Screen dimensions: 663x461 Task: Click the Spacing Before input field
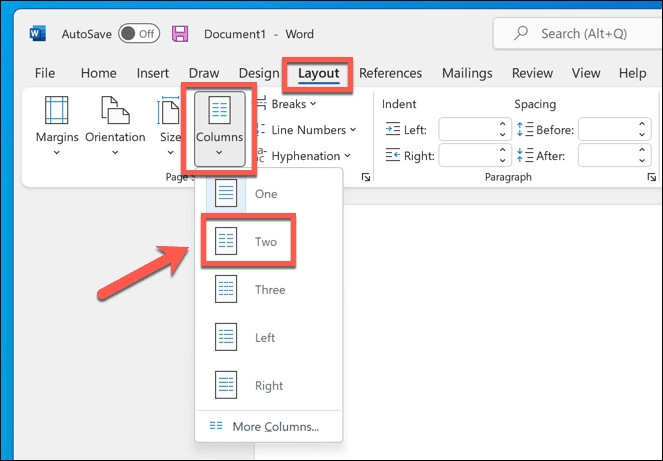click(x=607, y=129)
